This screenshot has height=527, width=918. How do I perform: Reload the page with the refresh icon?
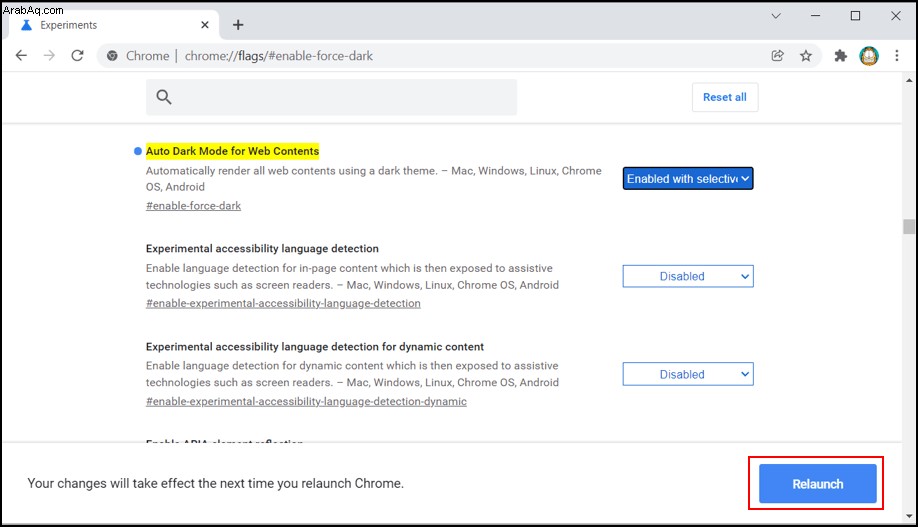pyautogui.click(x=77, y=56)
